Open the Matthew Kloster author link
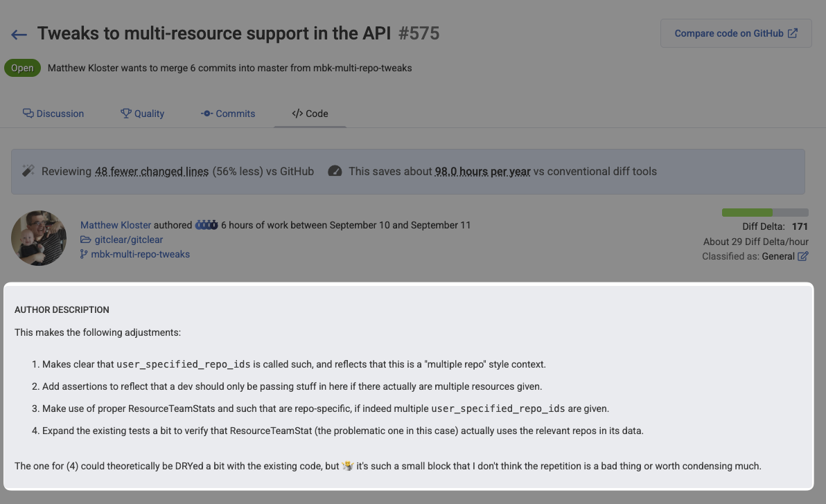Viewport: 826px width, 504px height. (x=115, y=225)
